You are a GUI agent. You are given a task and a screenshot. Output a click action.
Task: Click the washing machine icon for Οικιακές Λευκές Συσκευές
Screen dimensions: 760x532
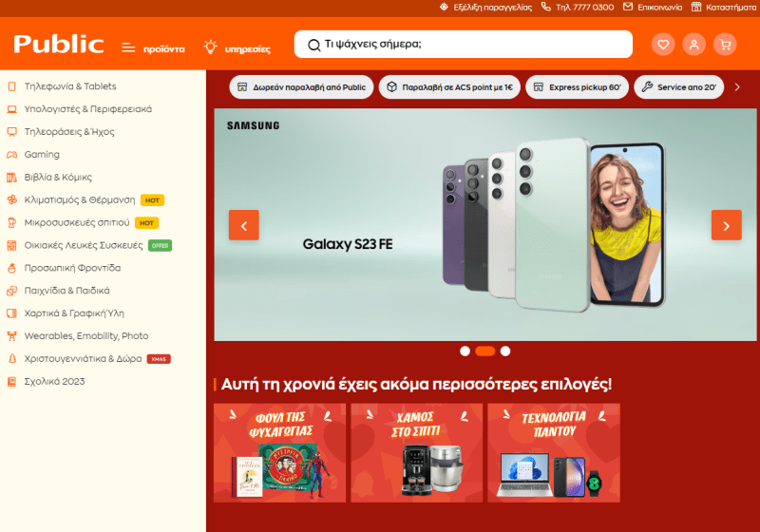[x=12, y=246]
